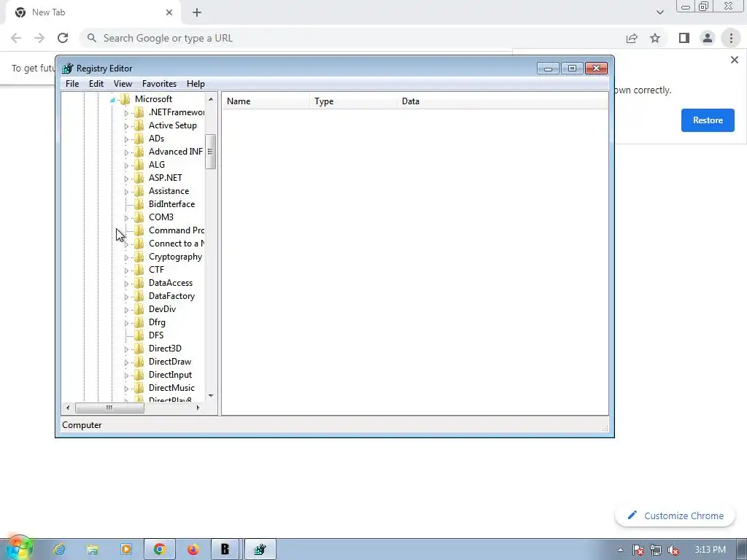This screenshot has width=747, height=560.
Task: Sort values by Type column header
Action: coord(353,101)
